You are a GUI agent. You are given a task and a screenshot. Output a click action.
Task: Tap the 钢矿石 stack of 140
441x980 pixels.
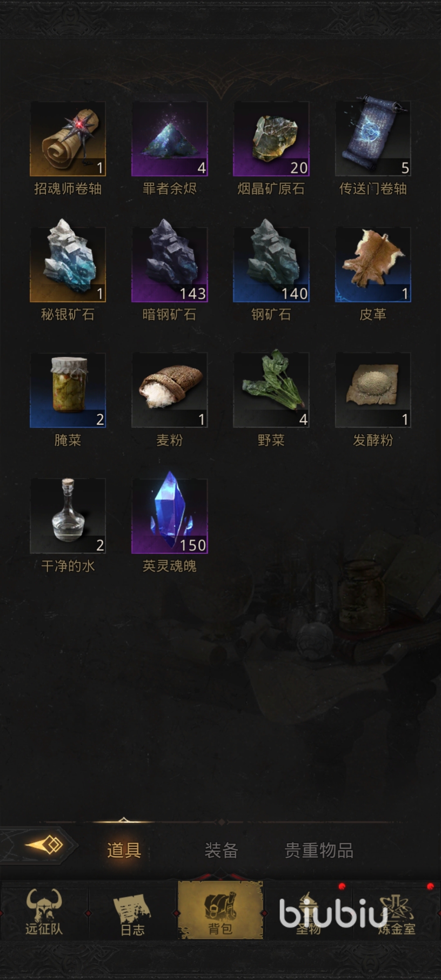[x=271, y=265]
